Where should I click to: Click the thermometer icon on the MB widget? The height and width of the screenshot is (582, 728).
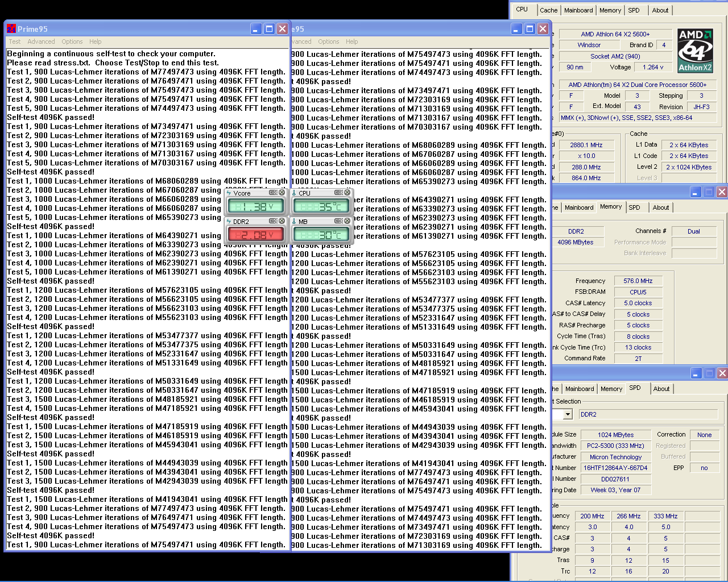(x=295, y=221)
